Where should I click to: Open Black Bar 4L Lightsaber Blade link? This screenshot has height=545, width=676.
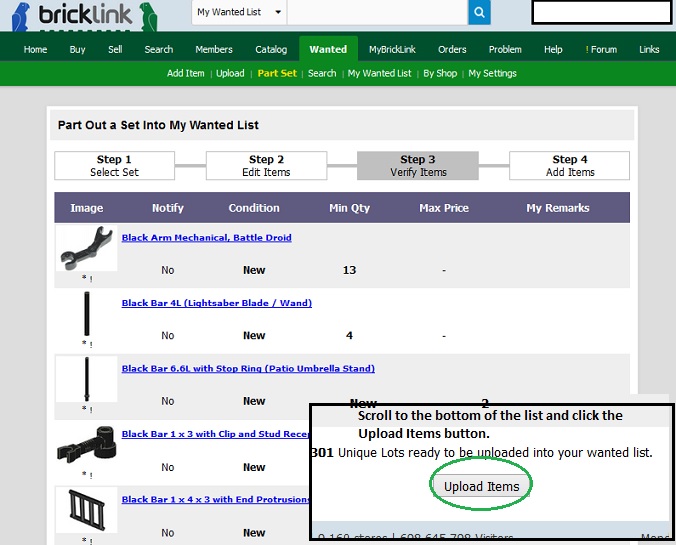tap(217, 303)
